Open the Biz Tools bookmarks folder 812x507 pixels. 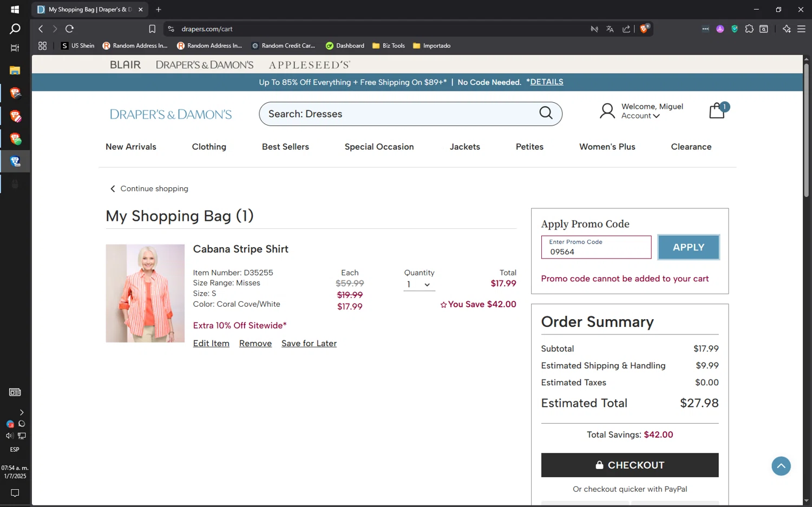click(389, 46)
